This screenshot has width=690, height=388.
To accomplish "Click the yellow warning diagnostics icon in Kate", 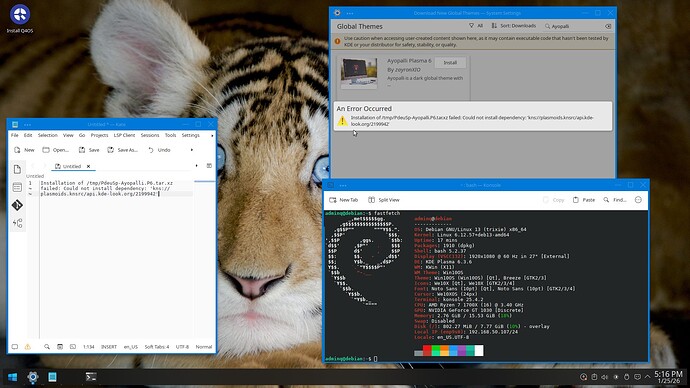I will (28, 347).
